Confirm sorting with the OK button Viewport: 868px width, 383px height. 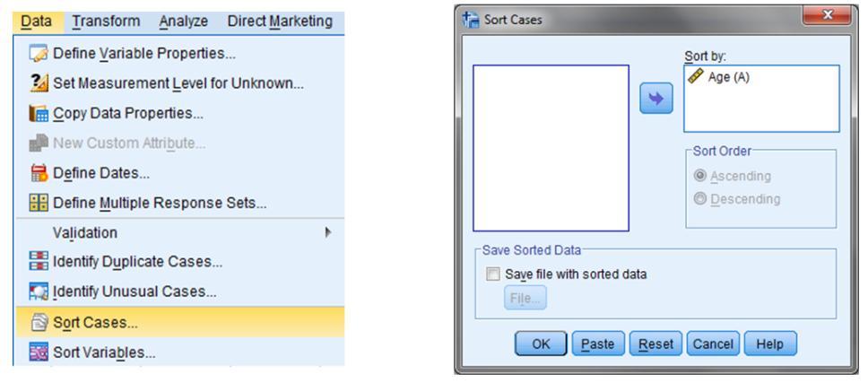coord(541,344)
